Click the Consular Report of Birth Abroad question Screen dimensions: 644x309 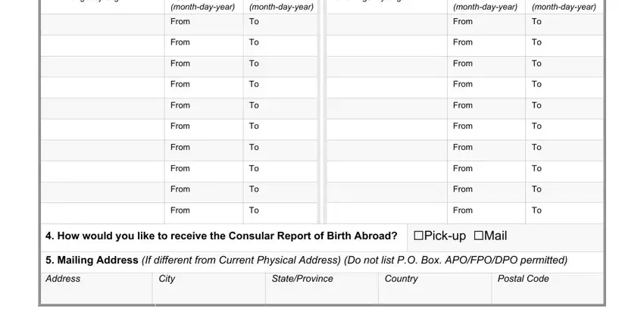point(221,236)
